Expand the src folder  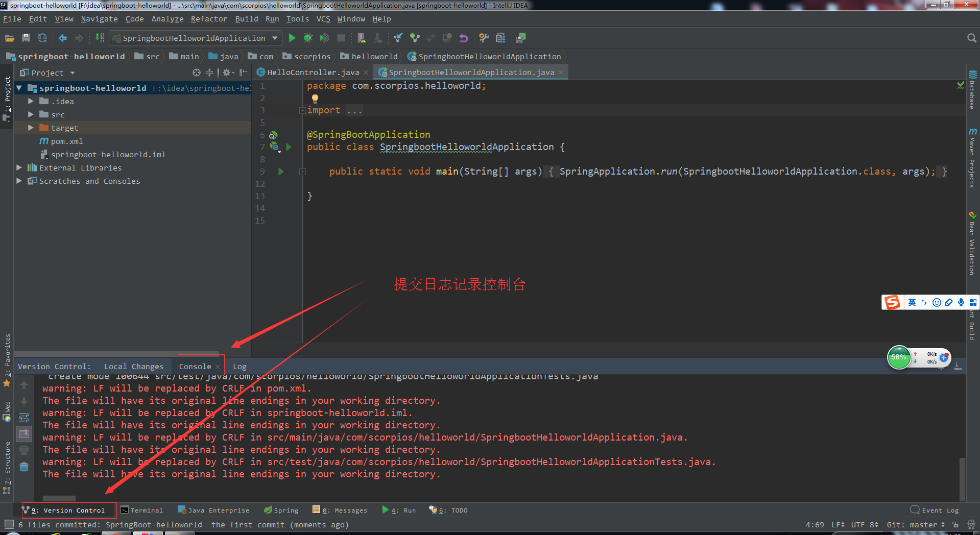coord(31,114)
